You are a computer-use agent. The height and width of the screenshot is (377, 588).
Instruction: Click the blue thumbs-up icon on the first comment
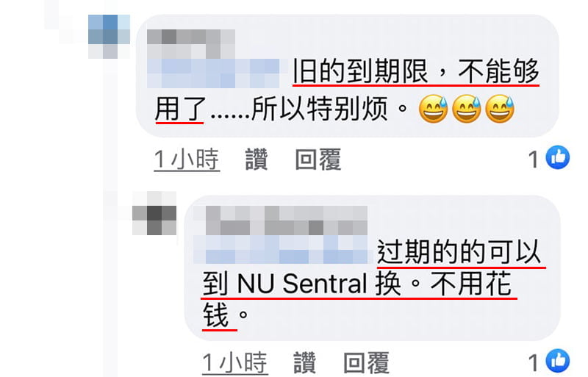coord(558,157)
